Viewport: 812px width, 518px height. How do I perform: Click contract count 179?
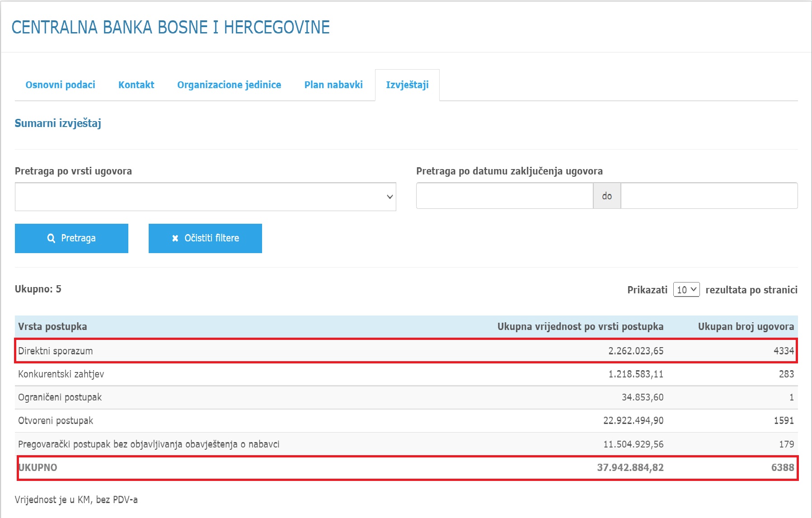pyautogui.click(x=786, y=444)
